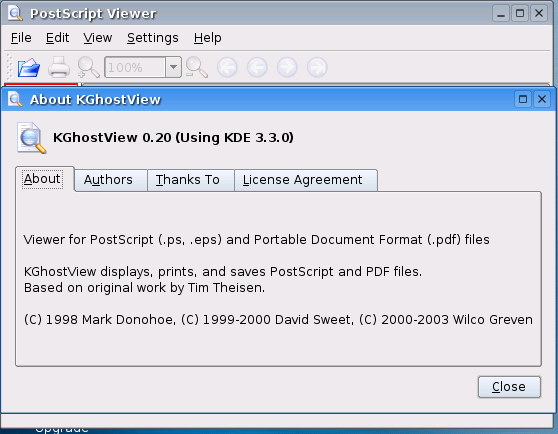Image resolution: width=558 pixels, height=434 pixels.
Task: Go to the last page arrow icon
Action: coord(317,67)
